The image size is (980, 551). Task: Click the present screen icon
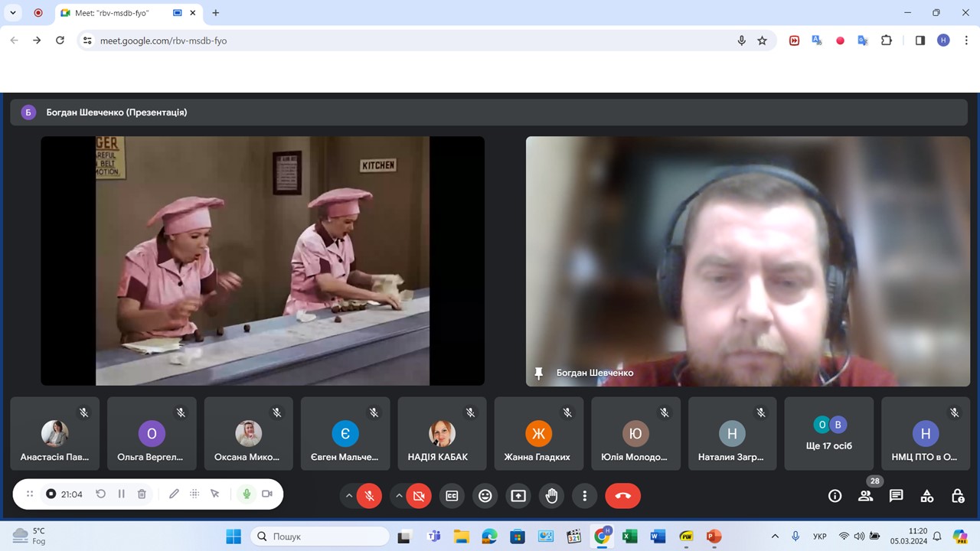click(518, 496)
